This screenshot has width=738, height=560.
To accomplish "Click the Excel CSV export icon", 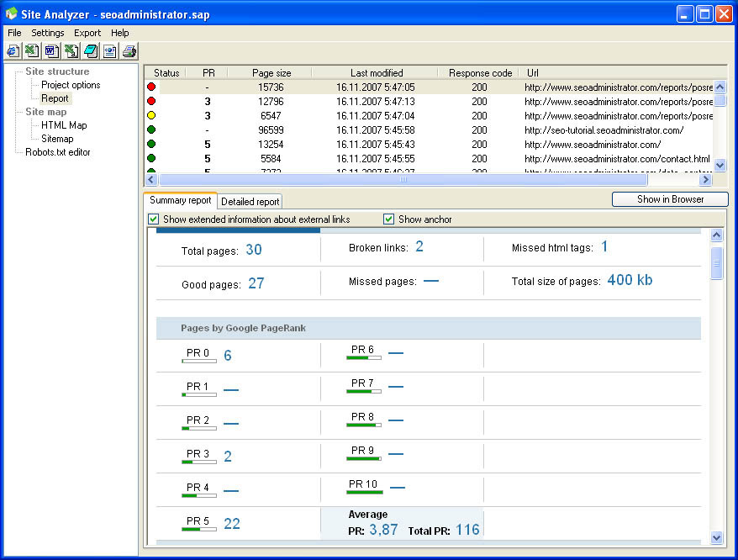I will pos(71,51).
